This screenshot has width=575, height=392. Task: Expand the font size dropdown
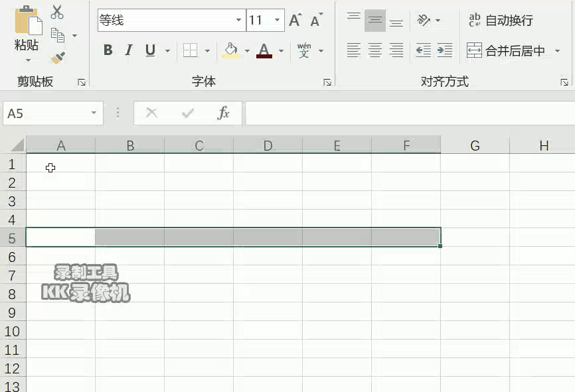click(278, 20)
